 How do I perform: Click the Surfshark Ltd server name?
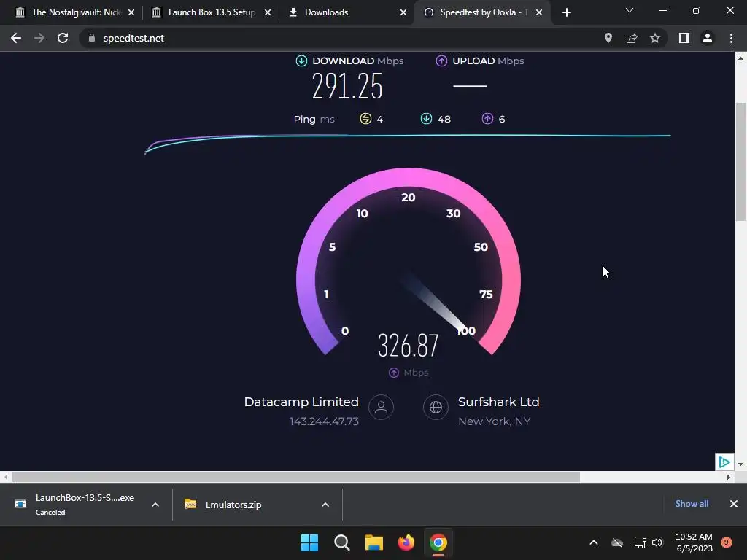[498, 402]
